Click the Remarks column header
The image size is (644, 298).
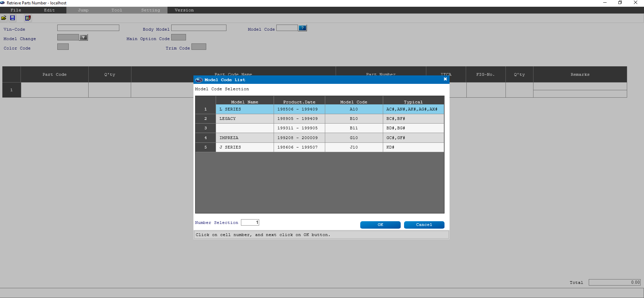(580, 74)
